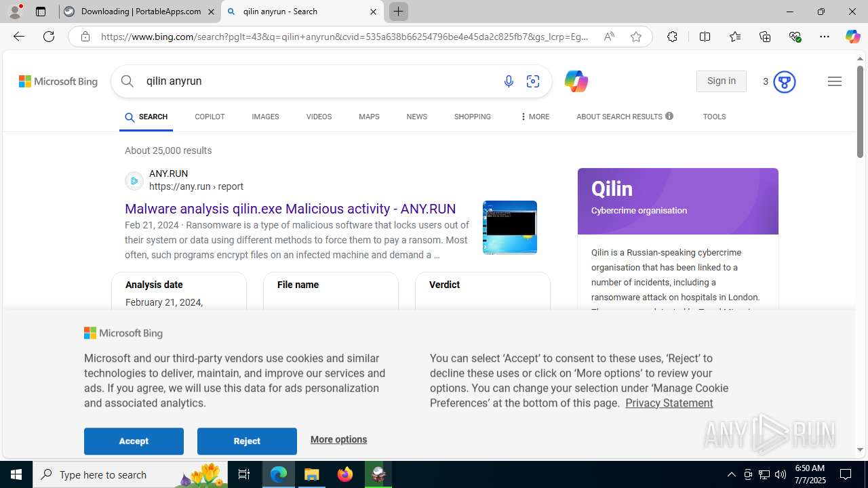Open the Extensions puzzle icon
This screenshot has width=868, height=488.
(x=672, y=37)
